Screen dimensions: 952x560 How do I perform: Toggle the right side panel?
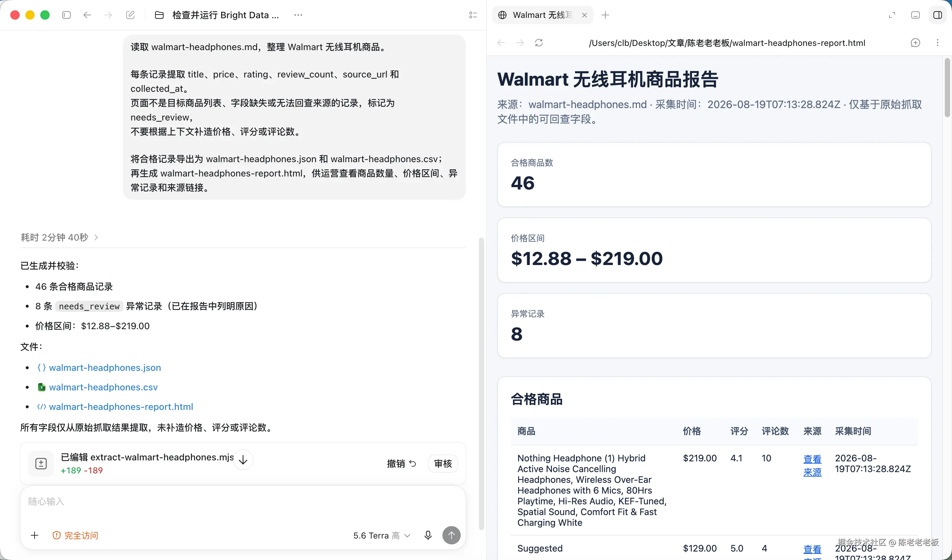[938, 15]
